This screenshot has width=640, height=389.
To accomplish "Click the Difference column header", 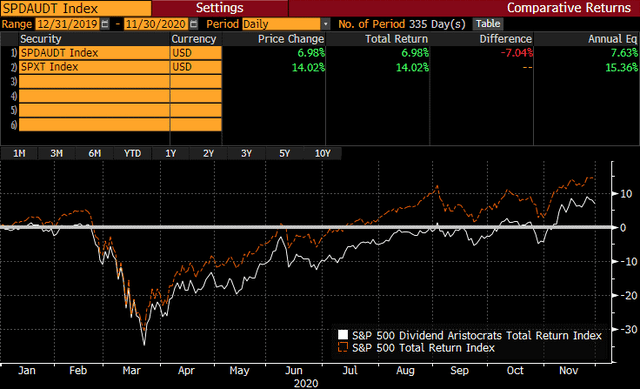I will point(505,39).
